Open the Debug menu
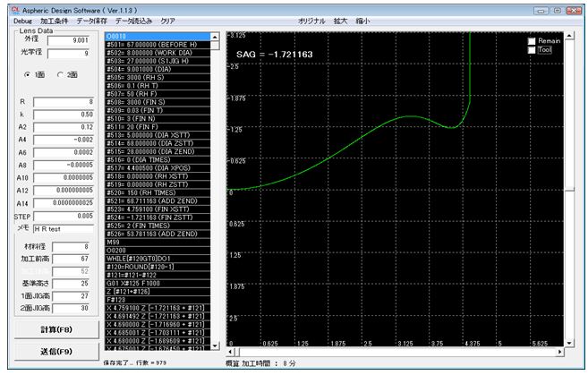This screenshot has height=375, width=588. pos(23,21)
